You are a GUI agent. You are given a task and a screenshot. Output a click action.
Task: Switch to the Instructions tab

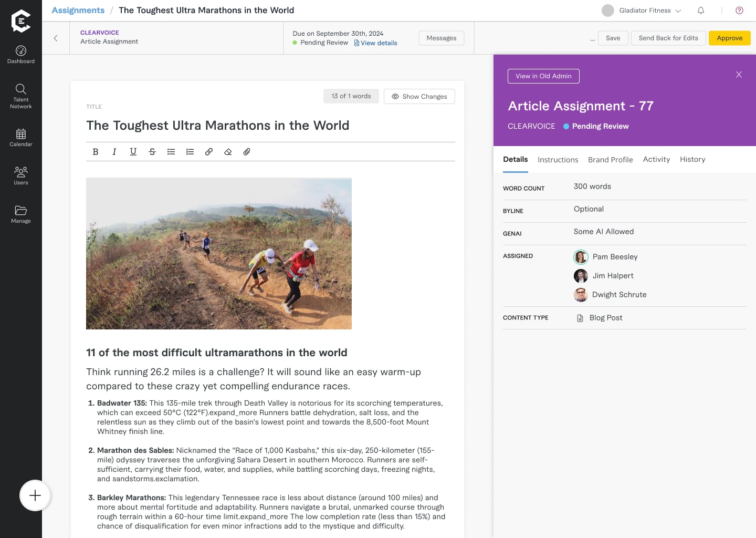(x=558, y=160)
